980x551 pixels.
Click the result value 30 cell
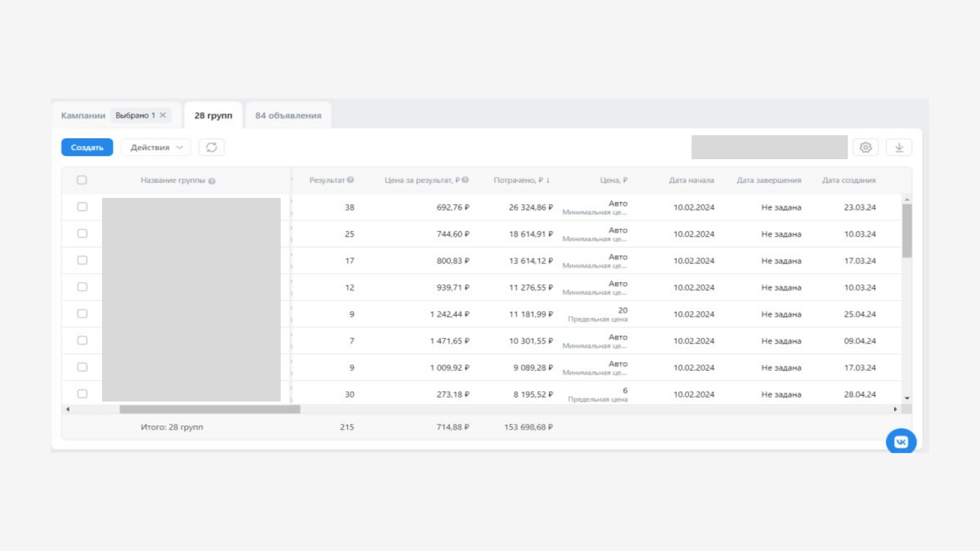pyautogui.click(x=349, y=395)
